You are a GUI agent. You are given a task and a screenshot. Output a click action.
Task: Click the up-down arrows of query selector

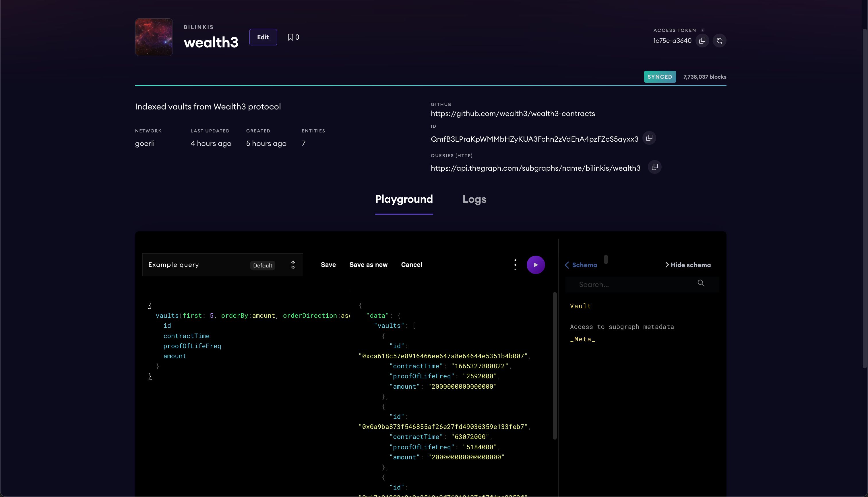[293, 265]
